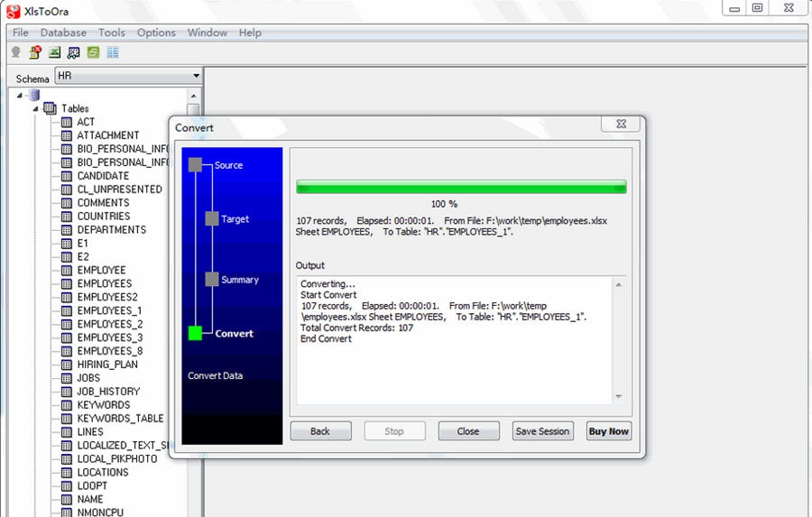Click the table icon beside HIRING_PLAN

coord(66,365)
